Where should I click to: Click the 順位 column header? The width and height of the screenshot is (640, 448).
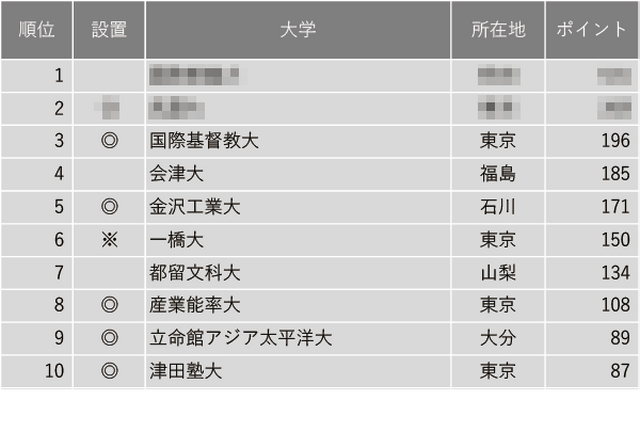(x=36, y=29)
